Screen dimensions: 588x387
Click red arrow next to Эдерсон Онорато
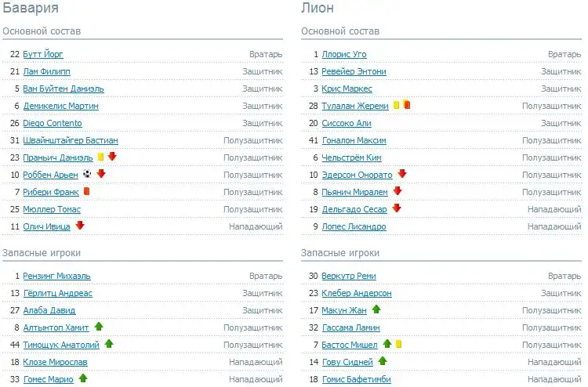tap(402, 175)
